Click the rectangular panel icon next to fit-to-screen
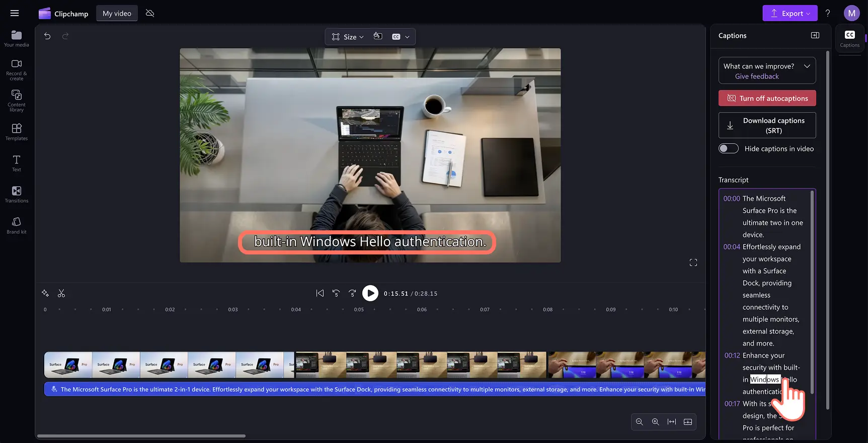Image resolution: width=868 pixels, height=443 pixels. [688, 422]
